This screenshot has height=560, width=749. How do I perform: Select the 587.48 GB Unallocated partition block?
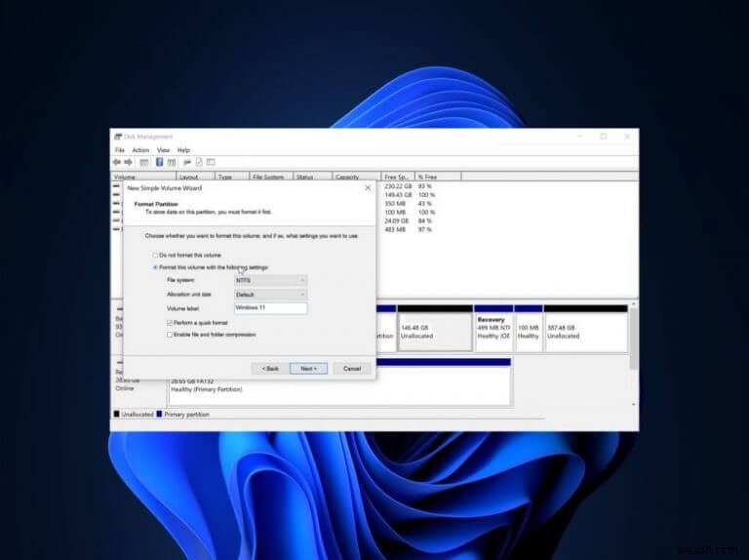click(x=585, y=328)
